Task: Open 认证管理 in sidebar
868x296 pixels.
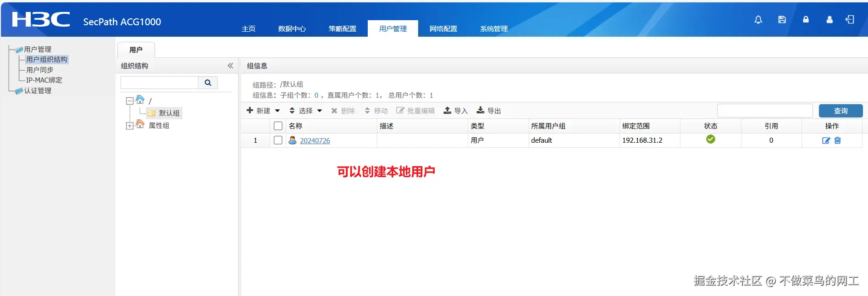Action: coord(38,90)
